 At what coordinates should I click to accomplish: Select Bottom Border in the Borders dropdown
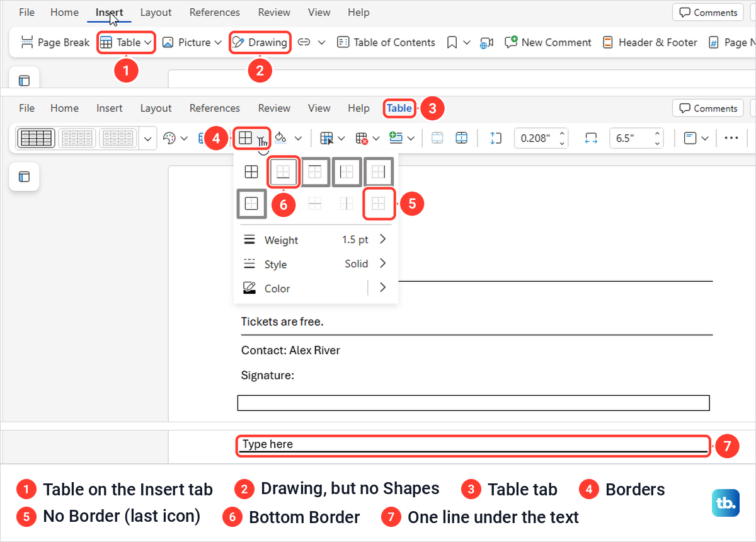283,172
